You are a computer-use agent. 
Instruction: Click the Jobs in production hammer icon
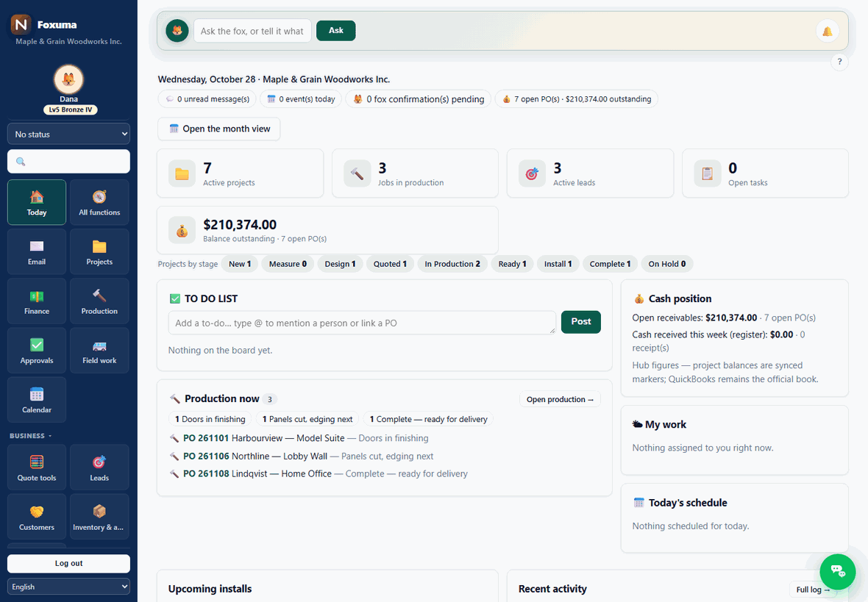click(357, 173)
